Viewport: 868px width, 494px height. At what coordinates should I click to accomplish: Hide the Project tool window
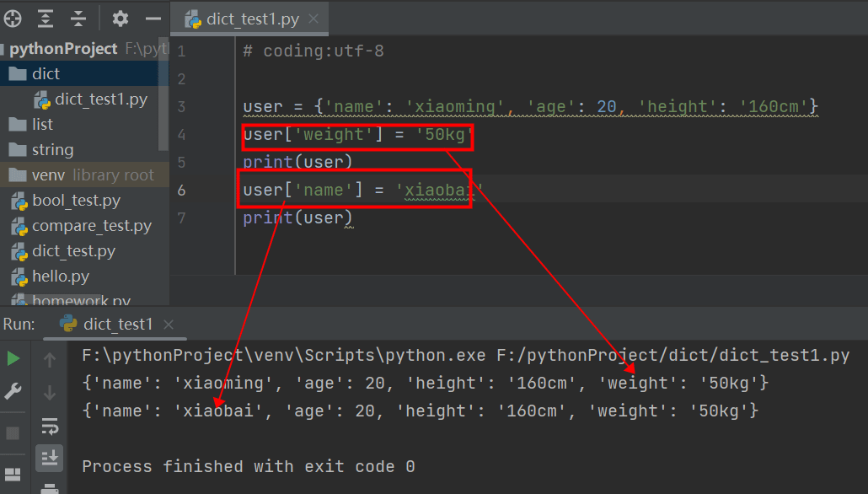[153, 19]
